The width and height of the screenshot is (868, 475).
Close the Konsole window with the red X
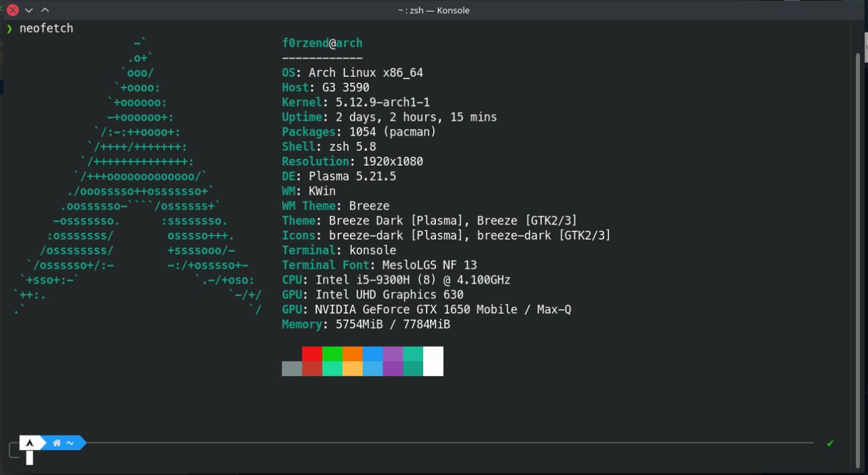point(12,10)
